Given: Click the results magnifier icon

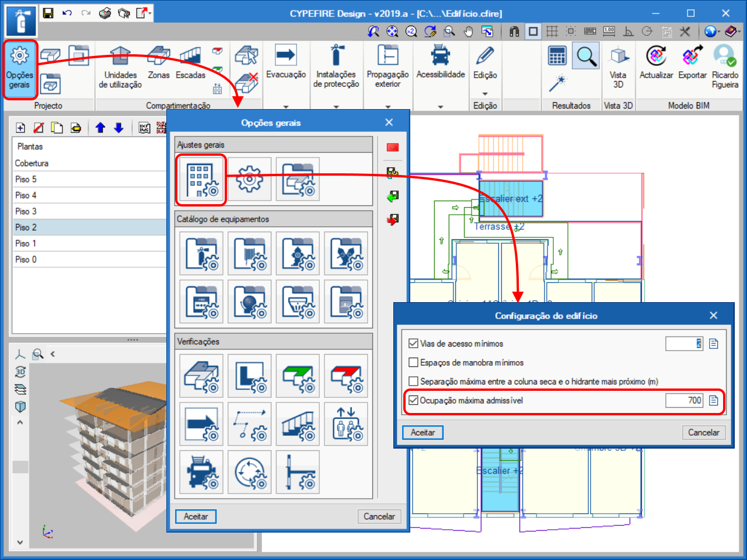Looking at the screenshot, I should [586, 56].
